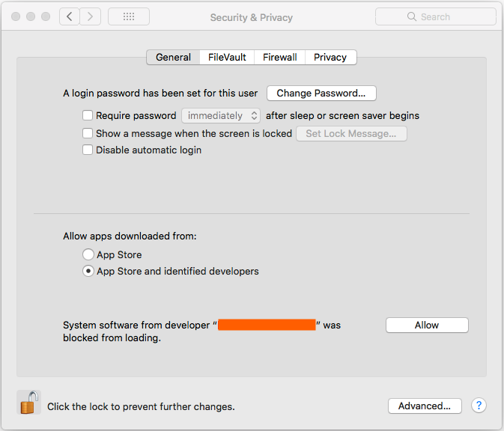Enable Require password checkbox
Viewport: 504px width, 431px height.
(x=88, y=116)
